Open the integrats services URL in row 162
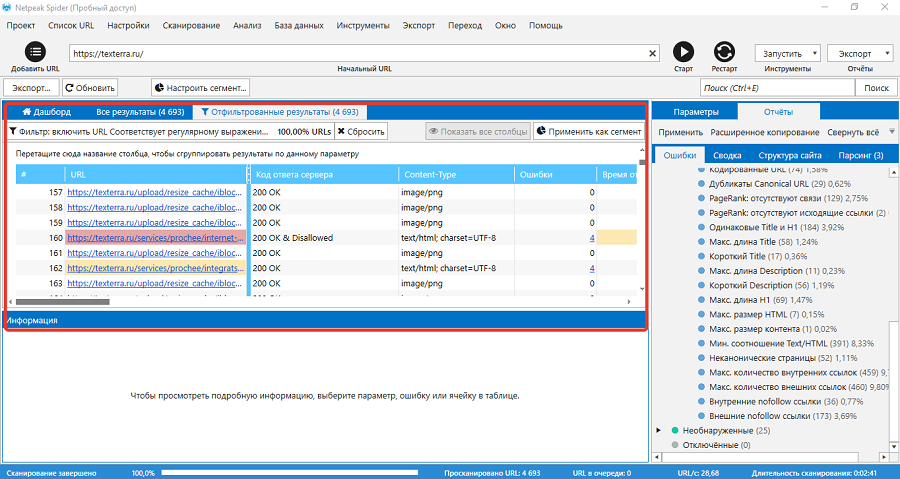 coord(154,268)
